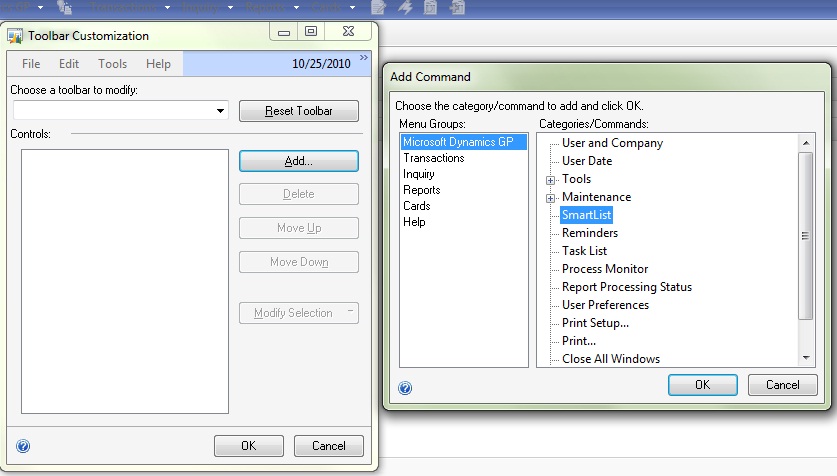Viewport: 837px width, 476px height.
Task: Click the scroll up arrow in Categories/Commands
Action: [806, 143]
